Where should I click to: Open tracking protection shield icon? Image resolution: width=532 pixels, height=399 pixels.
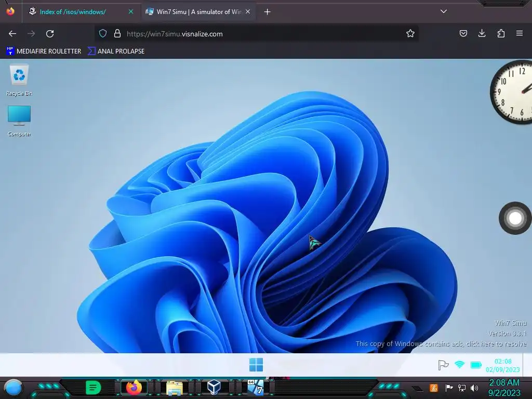tap(103, 34)
